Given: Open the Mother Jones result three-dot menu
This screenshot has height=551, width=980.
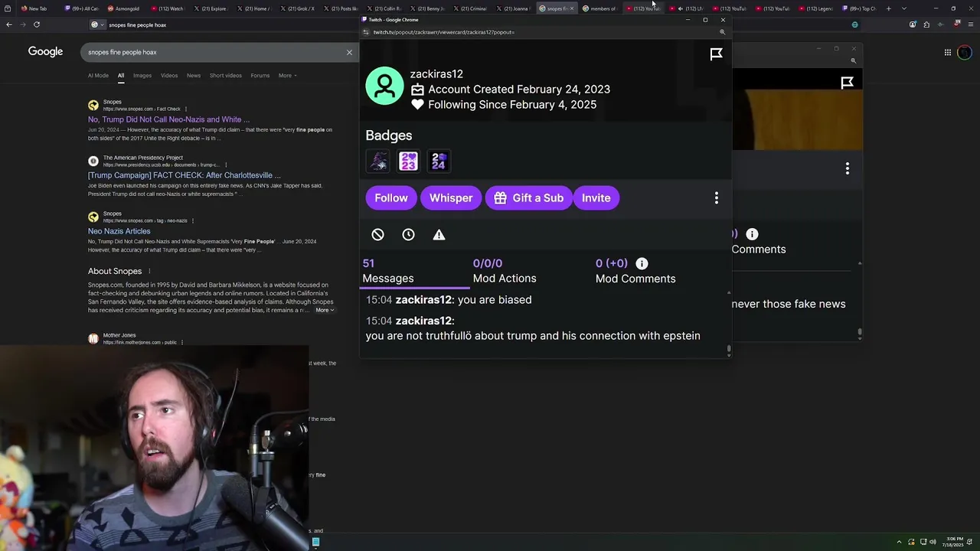Looking at the screenshot, I should (x=182, y=342).
